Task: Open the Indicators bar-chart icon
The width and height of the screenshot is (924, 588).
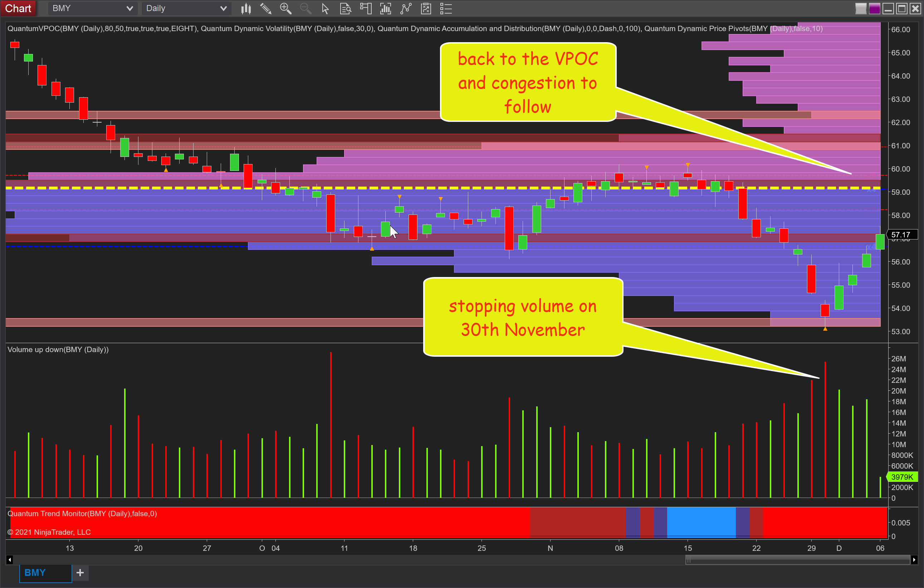Action: click(386, 9)
